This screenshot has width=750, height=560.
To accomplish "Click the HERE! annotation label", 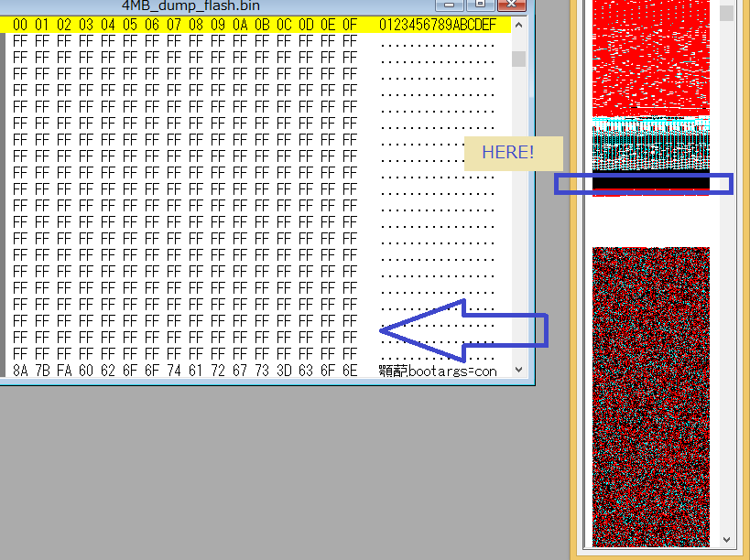I will tap(507, 153).
